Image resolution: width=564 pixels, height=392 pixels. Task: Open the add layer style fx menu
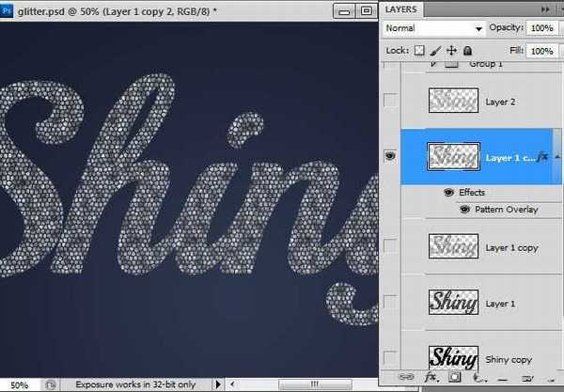[x=431, y=377]
